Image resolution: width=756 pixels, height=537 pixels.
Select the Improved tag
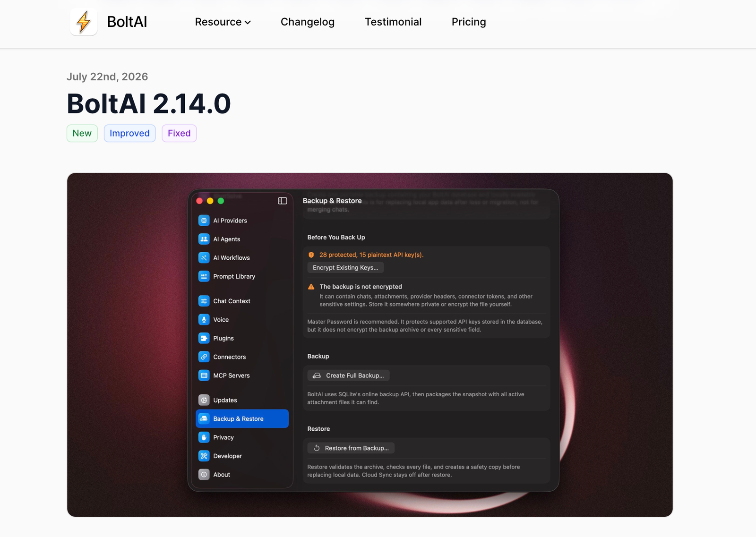[x=129, y=133]
